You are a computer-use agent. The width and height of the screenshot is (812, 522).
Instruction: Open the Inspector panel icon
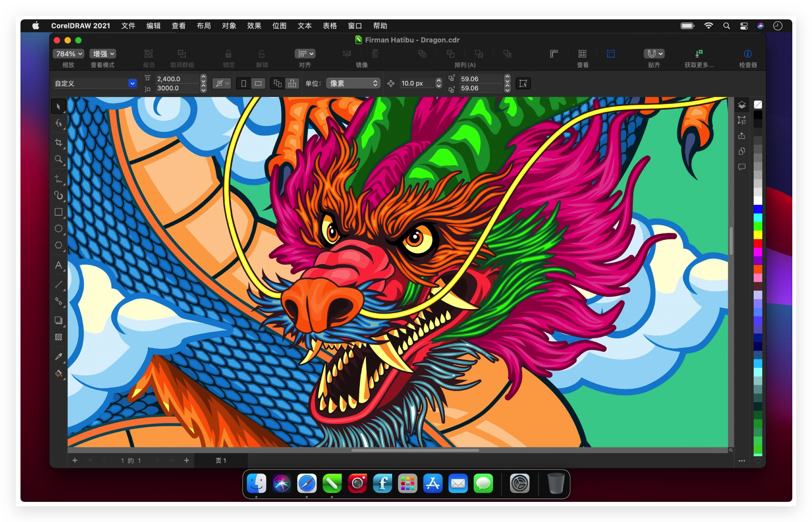click(747, 54)
